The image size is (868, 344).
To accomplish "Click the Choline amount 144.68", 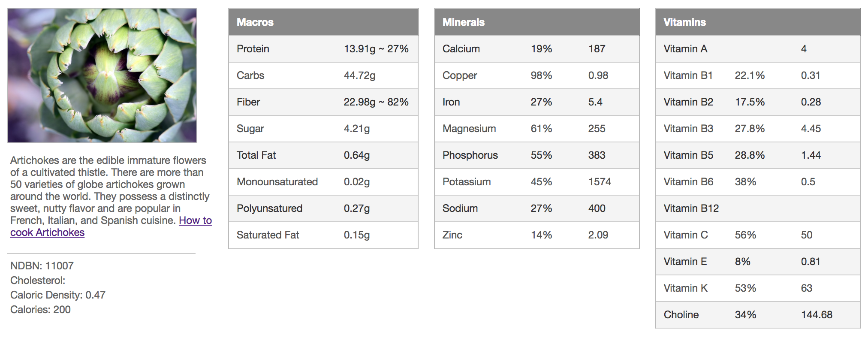I will click(817, 315).
